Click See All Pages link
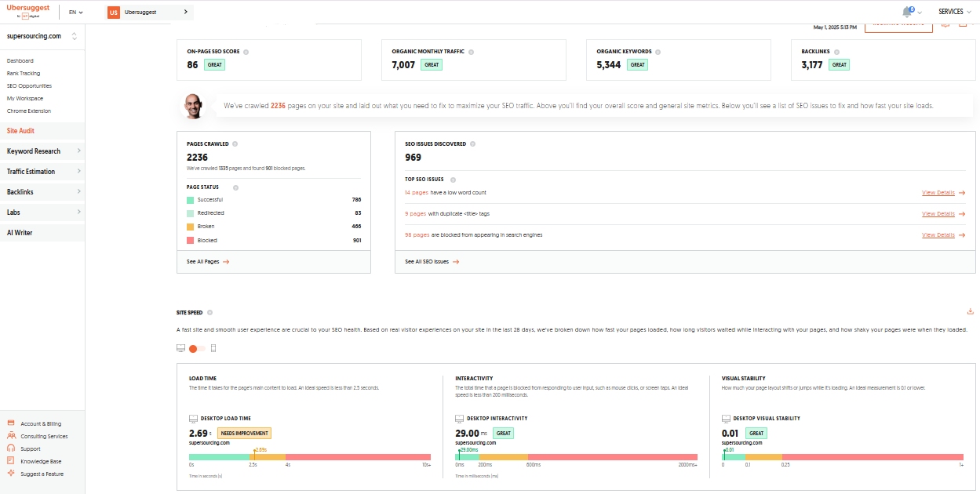Screen dimensions: 980x494 pyautogui.click(x=208, y=262)
